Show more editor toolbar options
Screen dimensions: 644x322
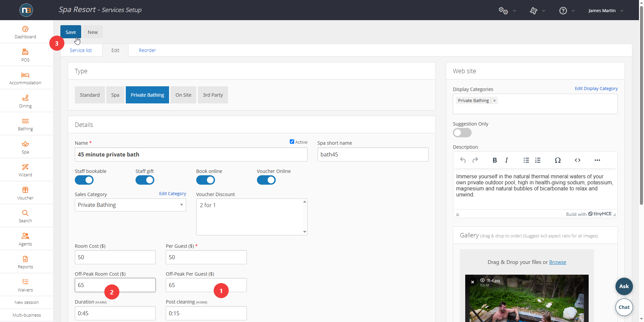click(x=597, y=160)
